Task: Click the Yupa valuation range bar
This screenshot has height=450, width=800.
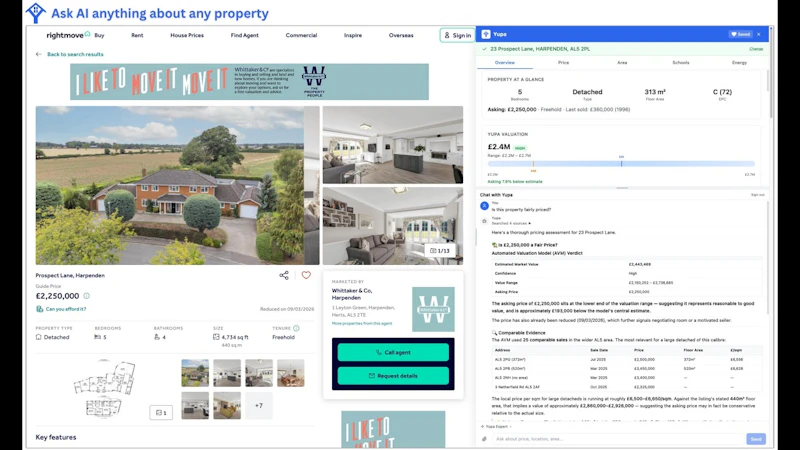Action: tap(621, 164)
